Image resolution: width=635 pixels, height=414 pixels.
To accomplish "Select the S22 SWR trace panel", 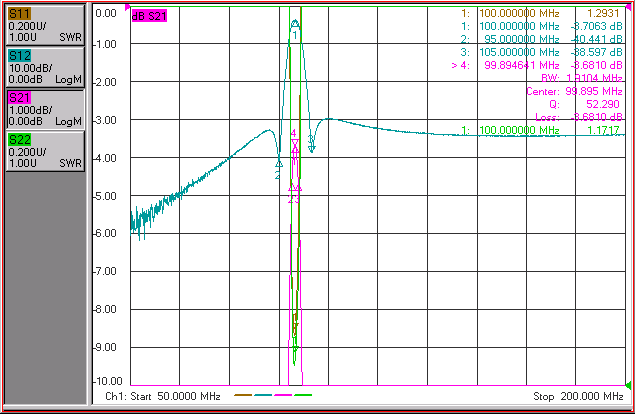I will tap(45, 151).
